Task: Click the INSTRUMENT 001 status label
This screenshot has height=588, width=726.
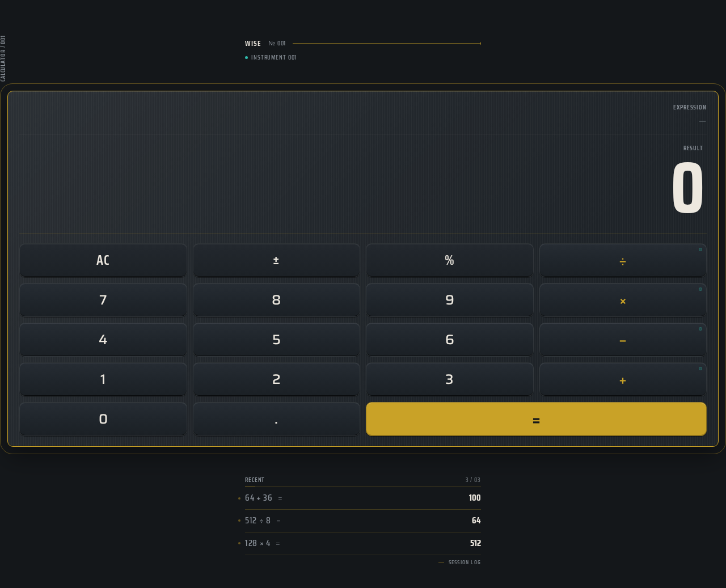Action: [x=274, y=57]
